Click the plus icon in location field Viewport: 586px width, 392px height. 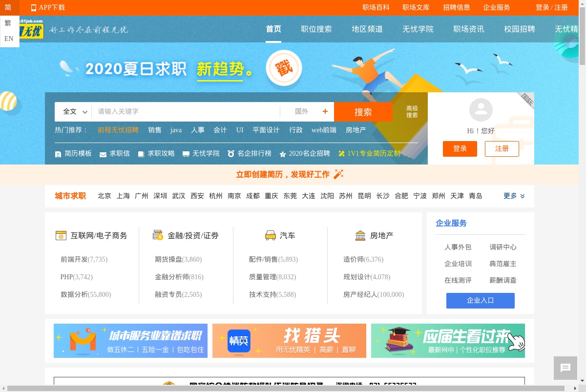325,111
